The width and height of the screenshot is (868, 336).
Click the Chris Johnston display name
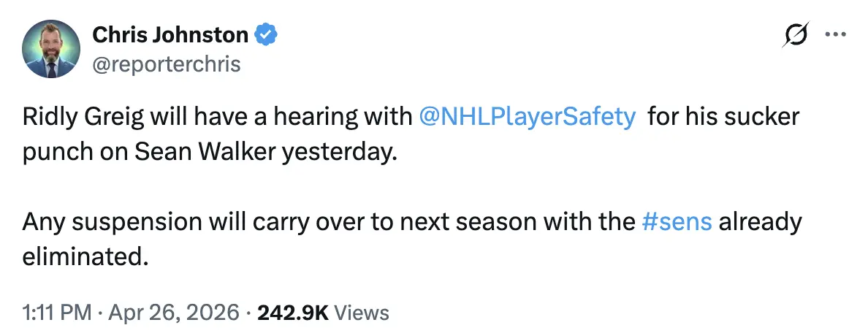[170, 34]
